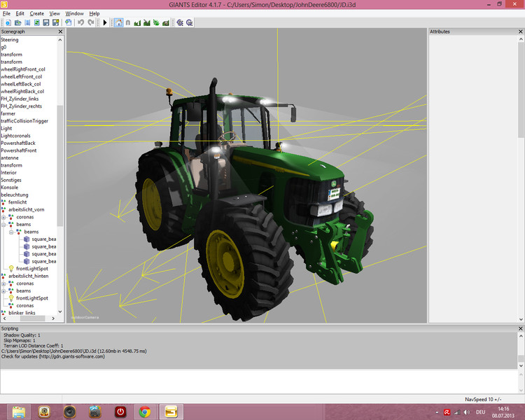
Task: Open the Create menu
Action: coord(37,13)
